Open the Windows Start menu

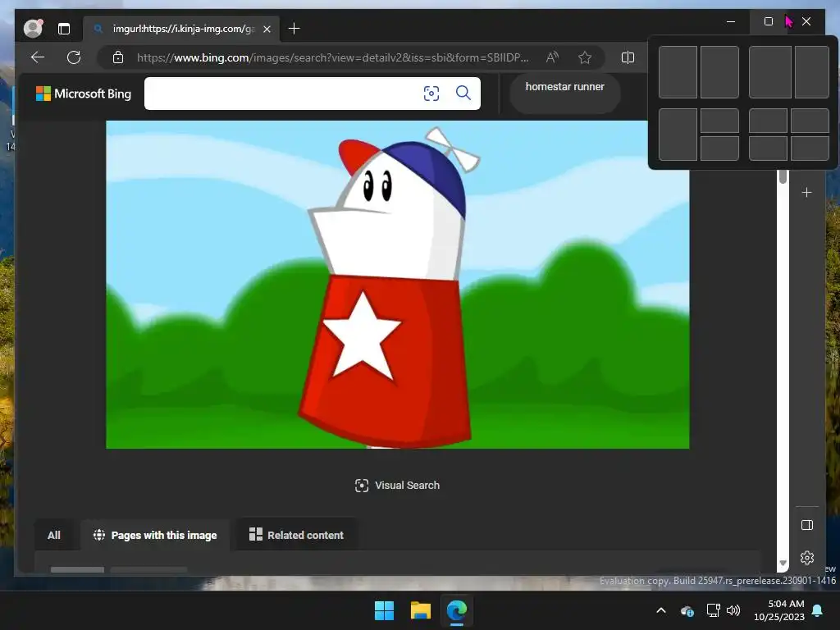coord(384,610)
